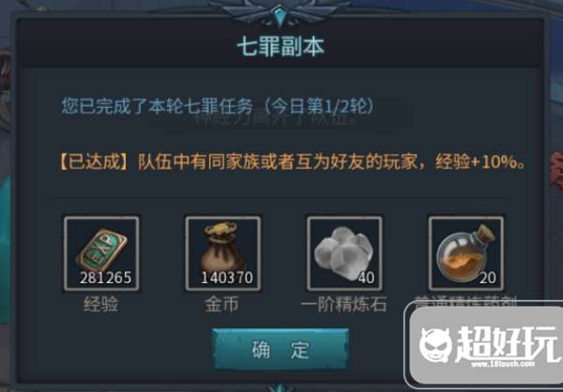Viewport: 563px width, 392px height.
Task: Click the 七罪副本 dialog title
Action: (281, 47)
